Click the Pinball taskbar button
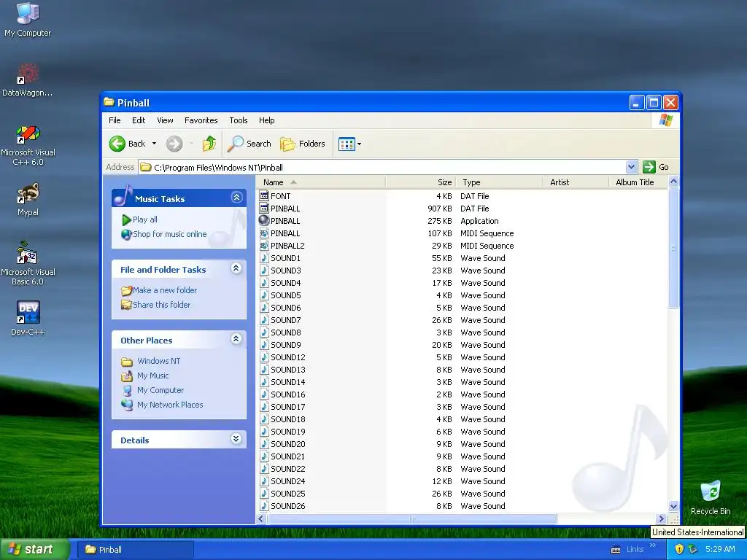This screenshot has height=560, width=747. tap(135, 550)
